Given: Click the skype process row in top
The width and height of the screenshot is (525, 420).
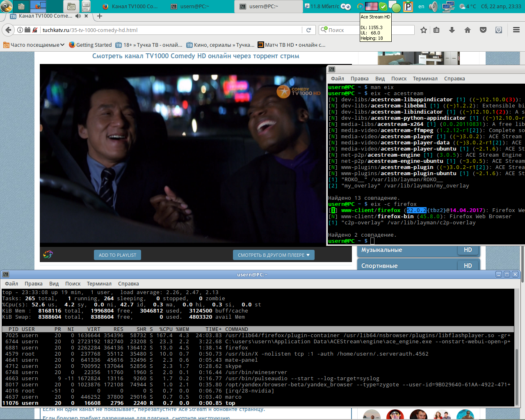Looking at the screenshot, I should 258,366.
